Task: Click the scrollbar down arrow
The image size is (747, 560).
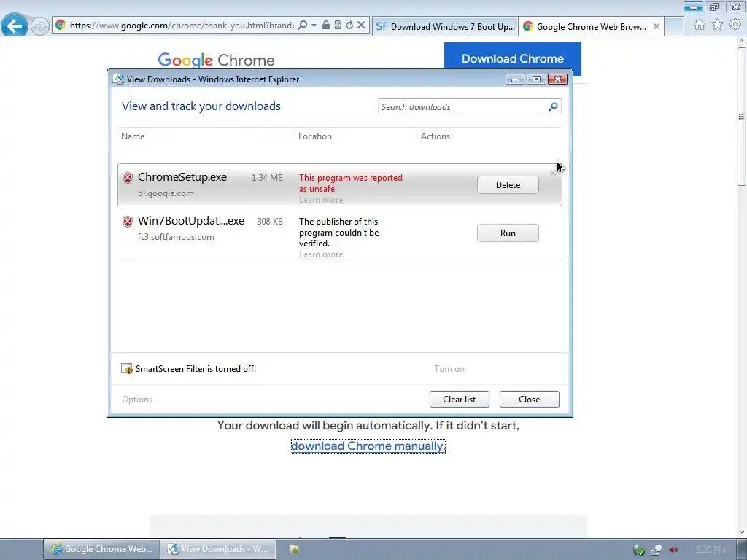Action: pyautogui.click(x=742, y=532)
